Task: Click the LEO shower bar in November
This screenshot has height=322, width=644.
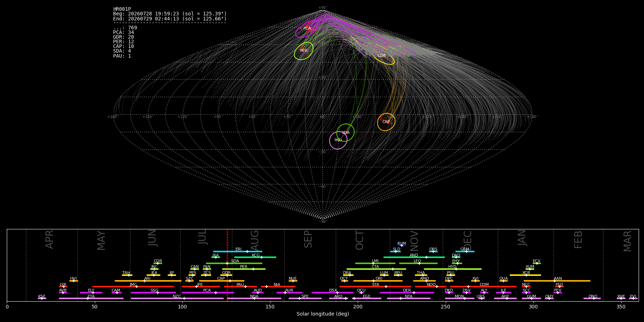Action: (x=418, y=263)
